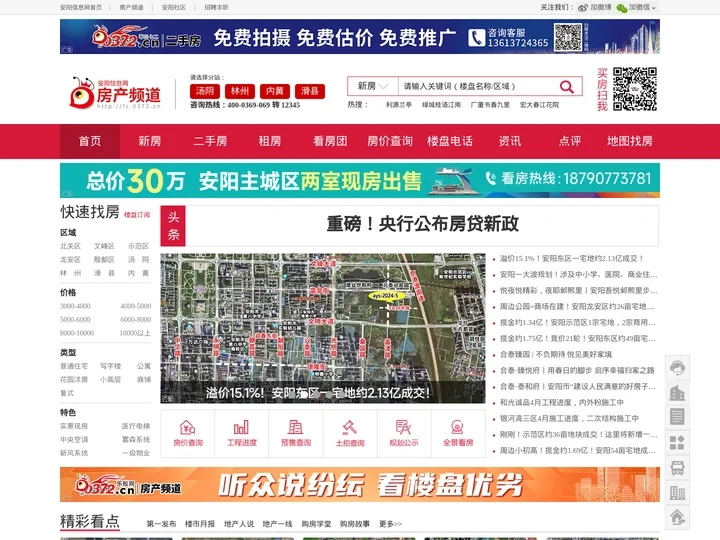The height and width of the screenshot is (540, 720).
Task: Open the 资讯 nav tab
Action: tap(510, 141)
